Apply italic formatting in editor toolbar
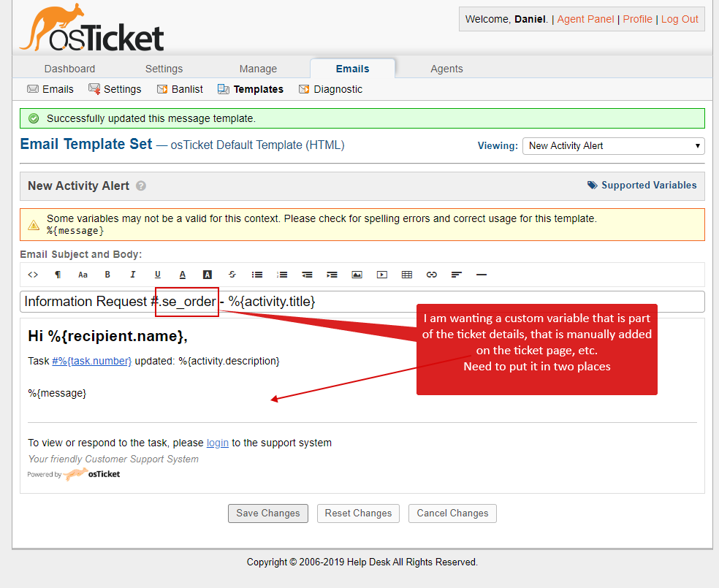This screenshot has height=588, width=719. (x=132, y=275)
